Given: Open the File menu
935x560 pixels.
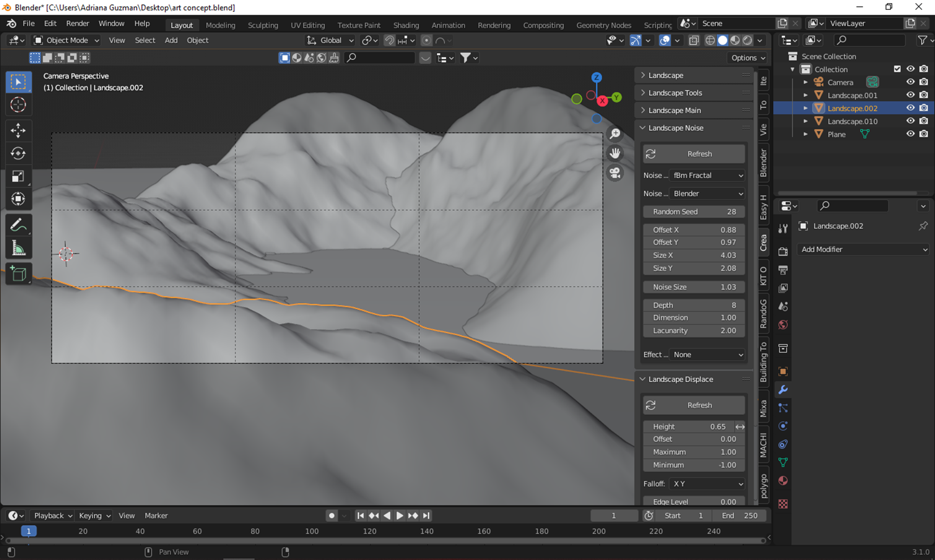Looking at the screenshot, I should [29, 24].
